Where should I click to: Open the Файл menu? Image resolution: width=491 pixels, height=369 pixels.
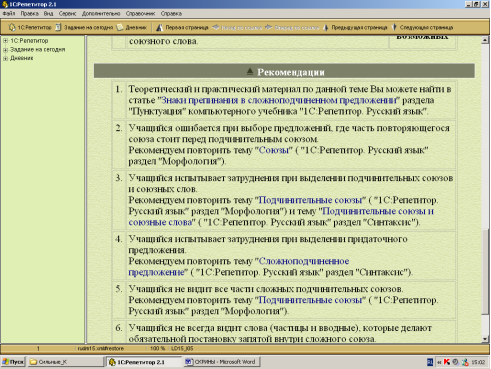(x=9, y=14)
